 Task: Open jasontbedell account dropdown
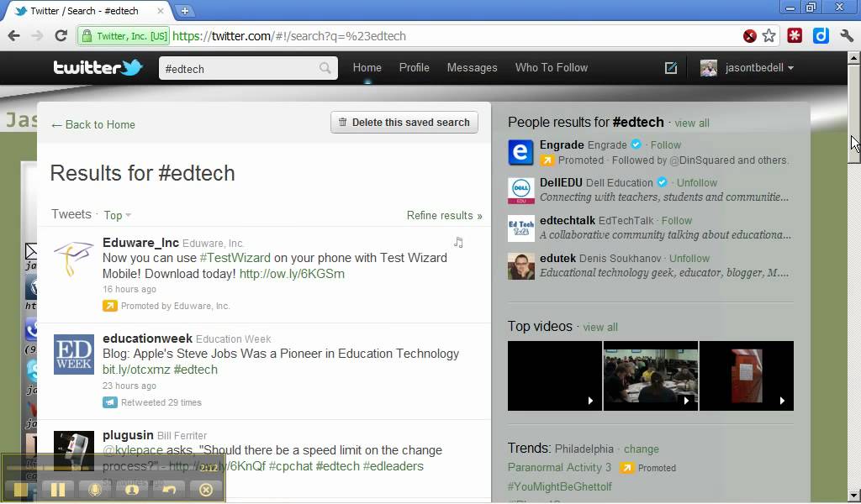coord(759,68)
